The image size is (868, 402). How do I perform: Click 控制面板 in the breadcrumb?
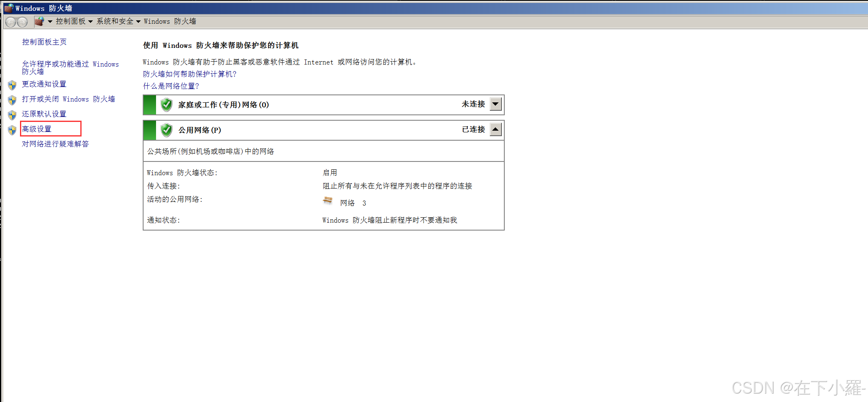tap(71, 21)
